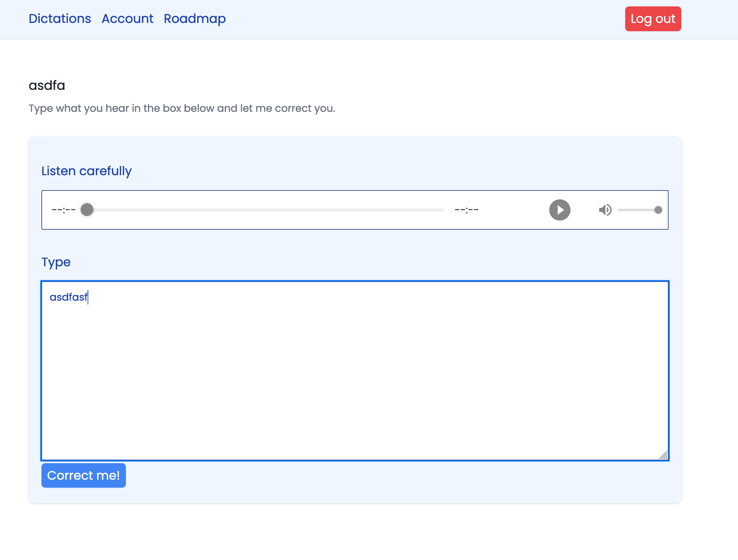Screen dimensions: 738x560
Task: Click the volume slider handle
Action: point(658,210)
